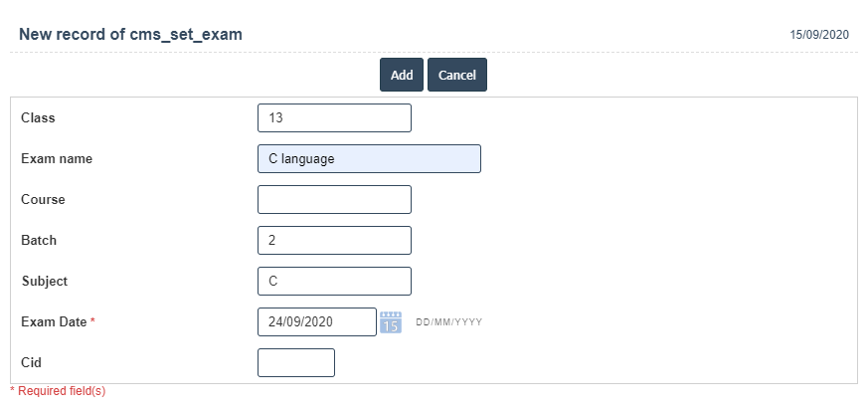
Task: Select the Exam Date text field
Action: [317, 322]
